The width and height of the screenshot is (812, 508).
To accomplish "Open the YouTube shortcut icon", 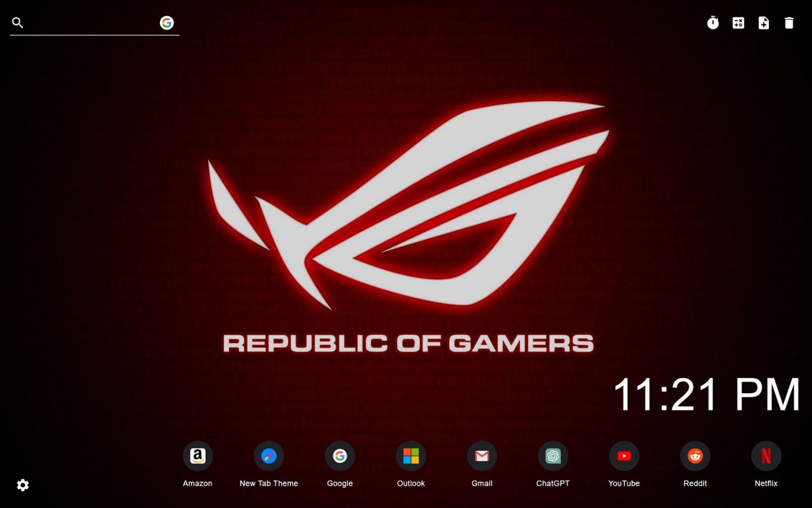I will [624, 456].
